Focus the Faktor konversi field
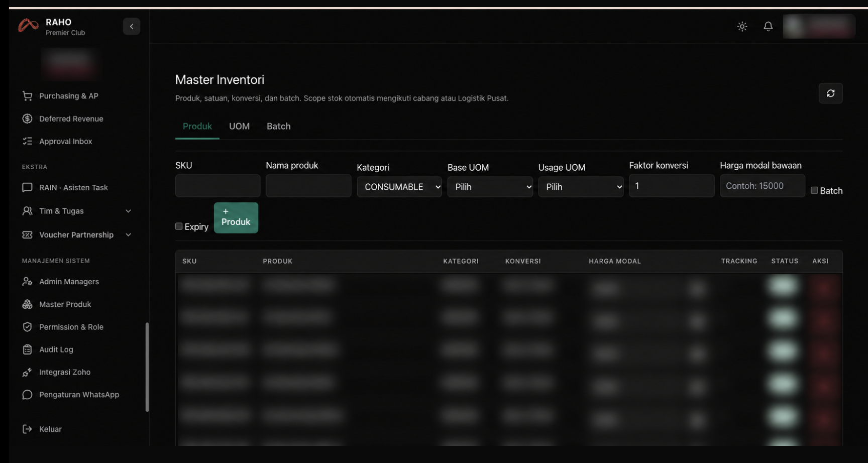868x463 pixels. [672, 186]
